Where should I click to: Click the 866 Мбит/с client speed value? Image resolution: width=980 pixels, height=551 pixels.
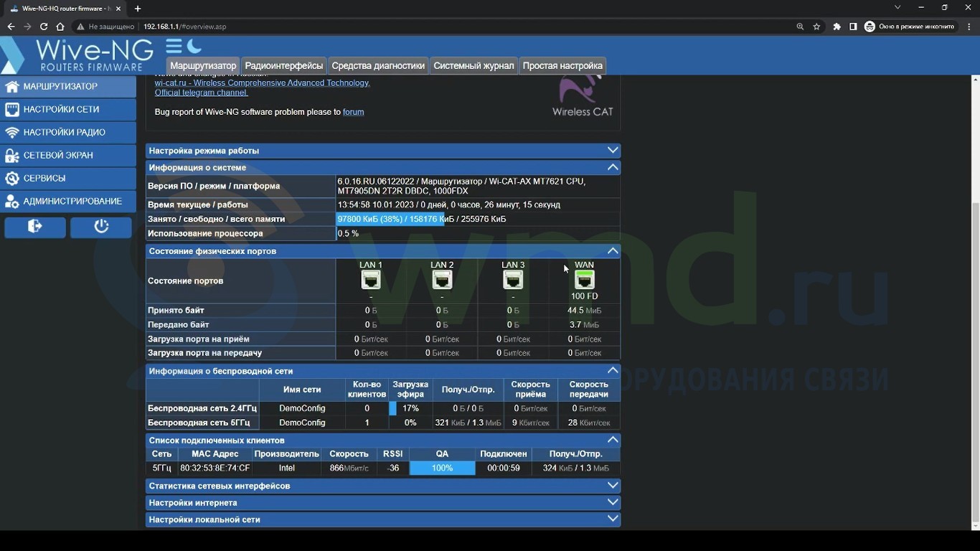pyautogui.click(x=349, y=468)
